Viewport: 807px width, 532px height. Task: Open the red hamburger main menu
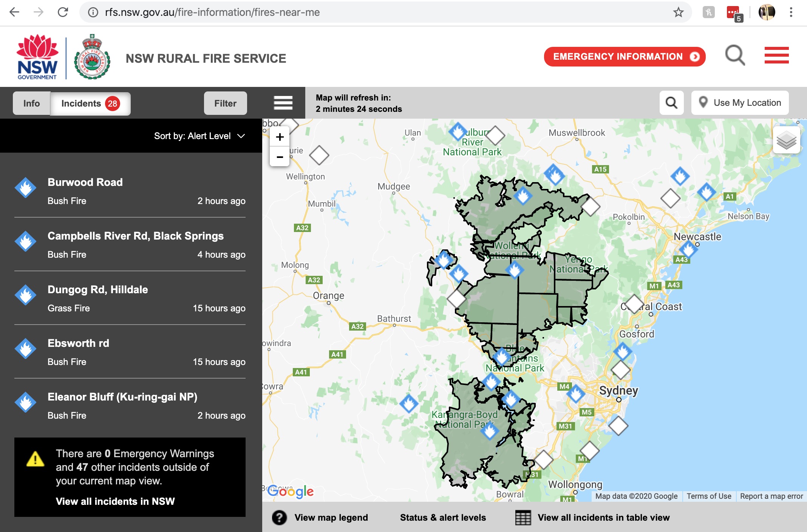(x=776, y=56)
